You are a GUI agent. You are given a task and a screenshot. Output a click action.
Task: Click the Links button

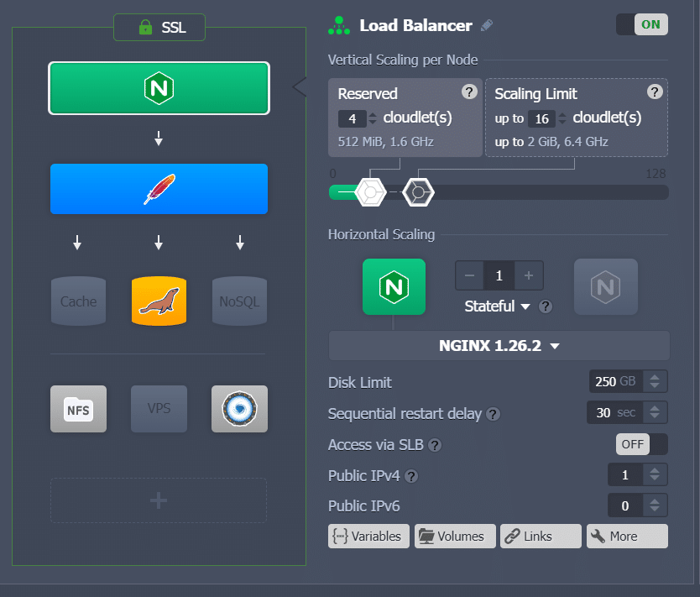541,536
